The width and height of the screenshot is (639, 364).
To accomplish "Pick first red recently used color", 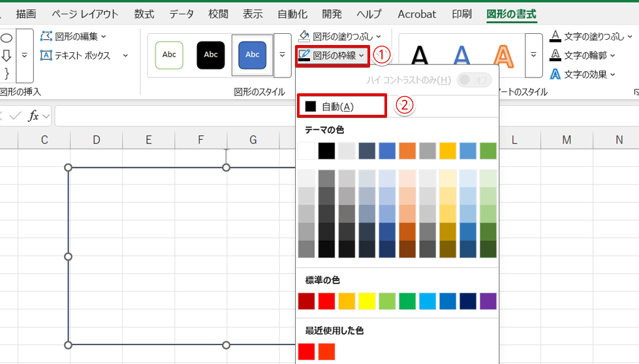I will coord(307,352).
